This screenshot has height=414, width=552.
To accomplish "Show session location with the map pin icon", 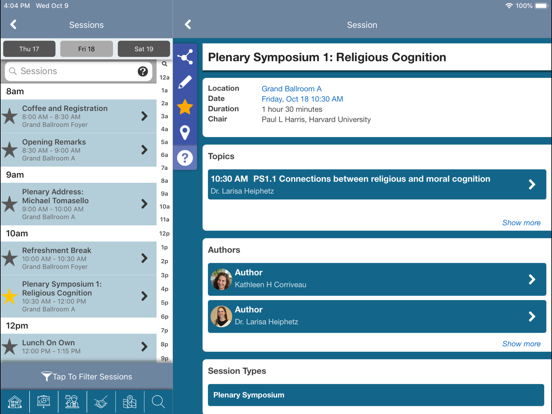I will [x=185, y=133].
